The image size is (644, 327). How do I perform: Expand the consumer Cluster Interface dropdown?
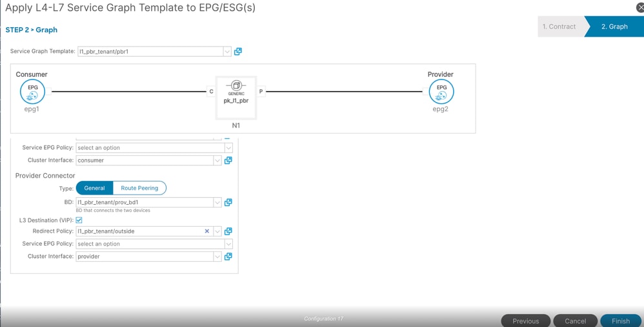click(217, 160)
